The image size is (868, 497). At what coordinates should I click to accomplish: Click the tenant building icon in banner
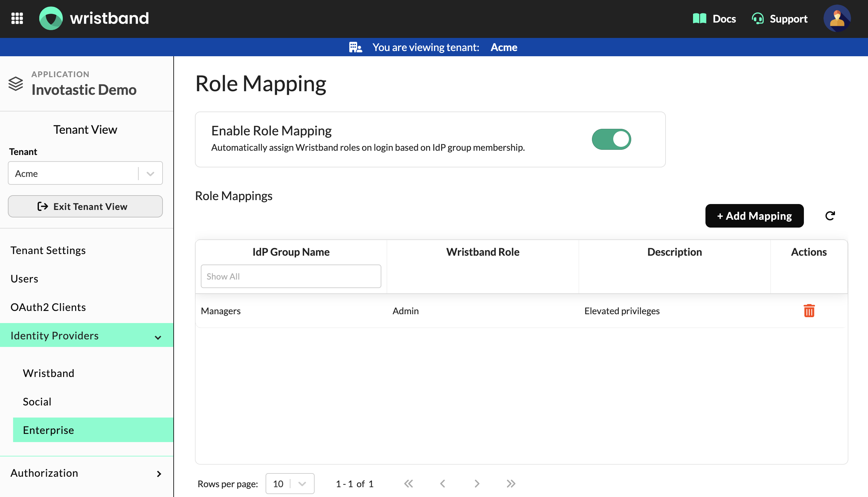(355, 47)
